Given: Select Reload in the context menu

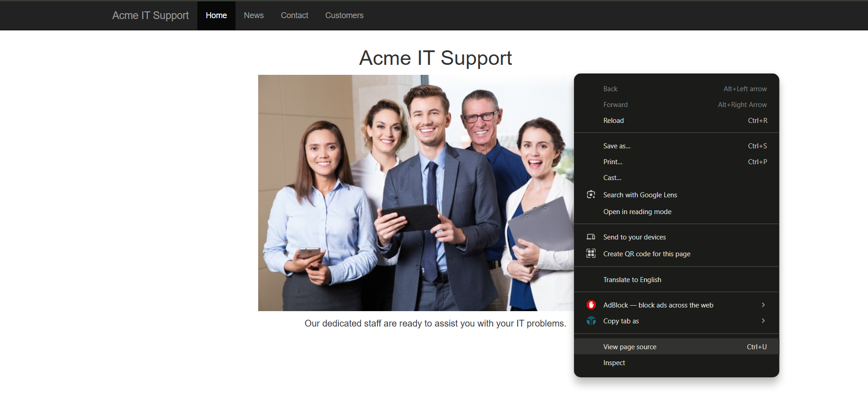Looking at the screenshot, I should 613,121.
